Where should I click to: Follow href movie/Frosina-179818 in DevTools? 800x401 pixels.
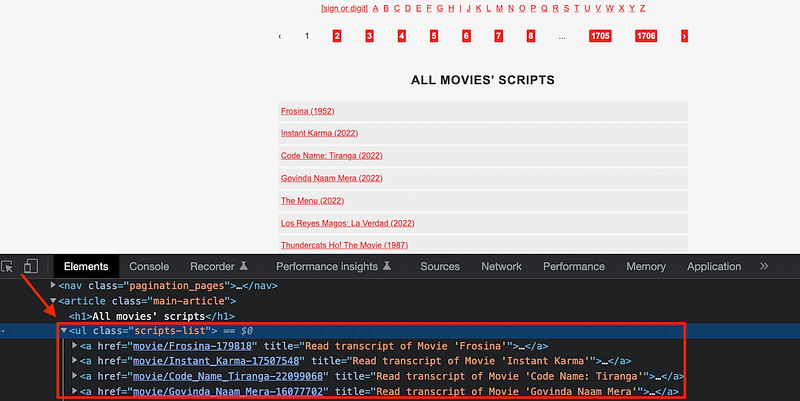(x=192, y=346)
